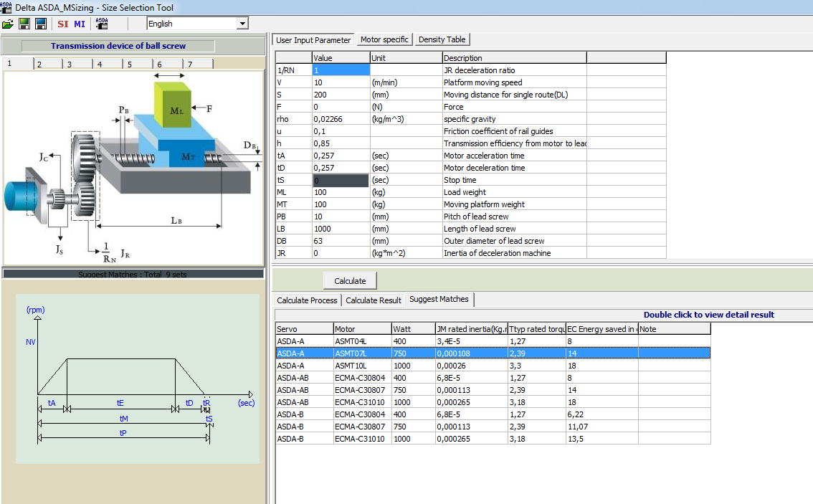
Task: Switch to User Input Parameter tab
Action: tap(313, 40)
